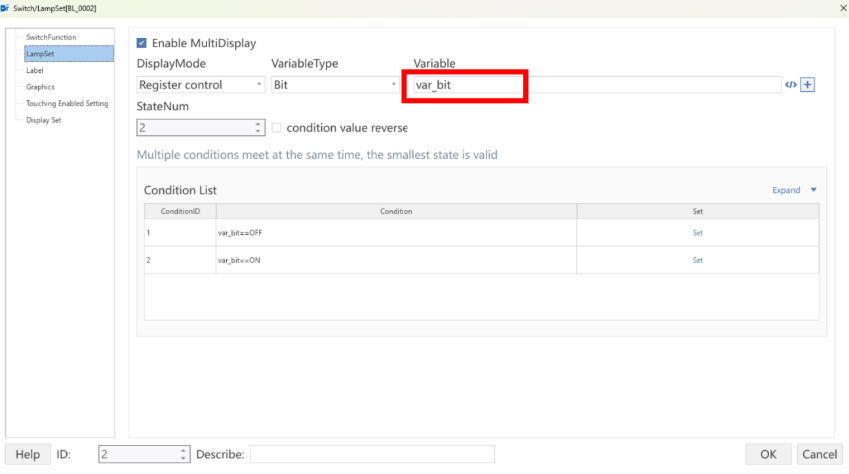Select SwitchFunction in the left tree
This screenshot has height=474, width=849.
(x=51, y=37)
